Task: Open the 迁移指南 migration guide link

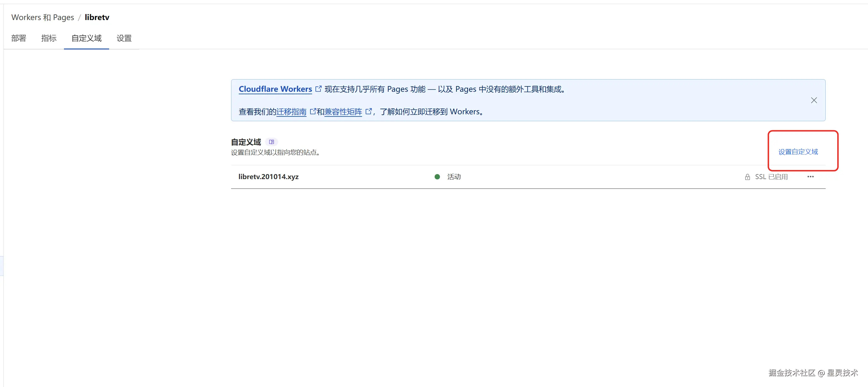Action: pyautogui.click(x=291, y=112)
